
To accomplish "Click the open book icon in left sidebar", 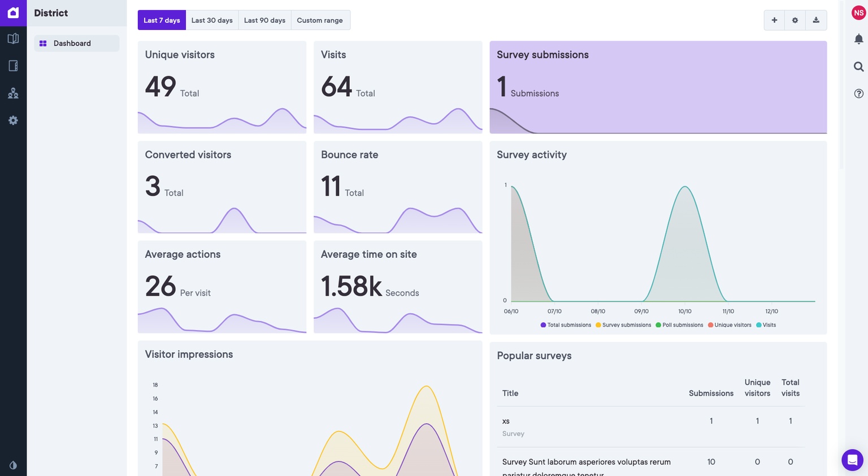I will tap(13, 39).
